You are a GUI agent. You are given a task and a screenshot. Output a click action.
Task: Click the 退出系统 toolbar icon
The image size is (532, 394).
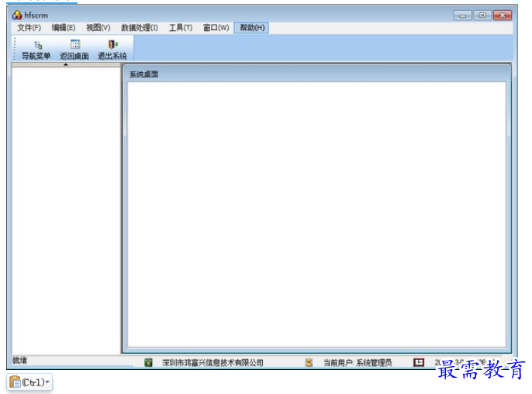tap(112, 50)
